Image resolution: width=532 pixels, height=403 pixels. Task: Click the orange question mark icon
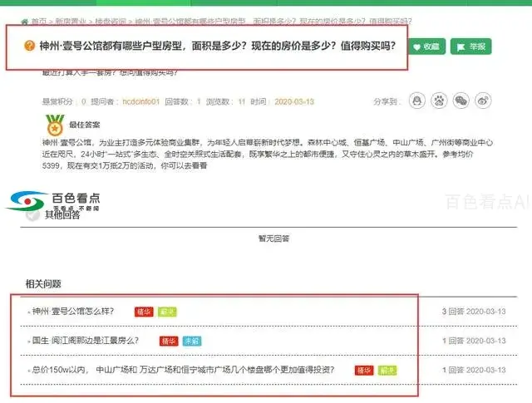tap(30, 46)
